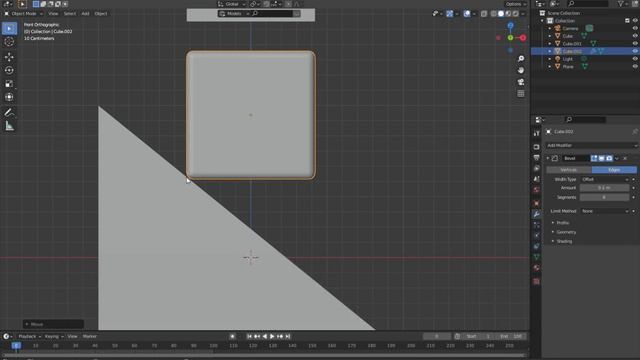The image size is (640, 360).
Task: Select the Move tool
Action: click(x=9, y=57)
